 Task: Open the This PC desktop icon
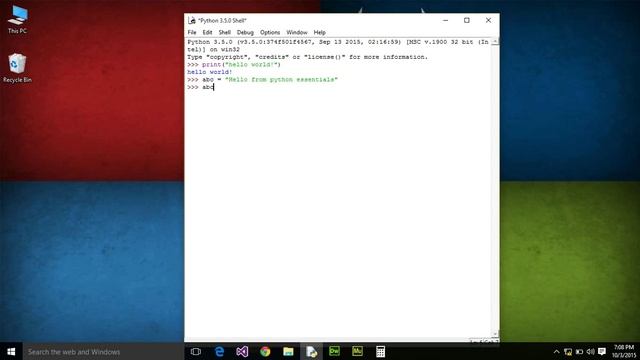click(18, 19)
